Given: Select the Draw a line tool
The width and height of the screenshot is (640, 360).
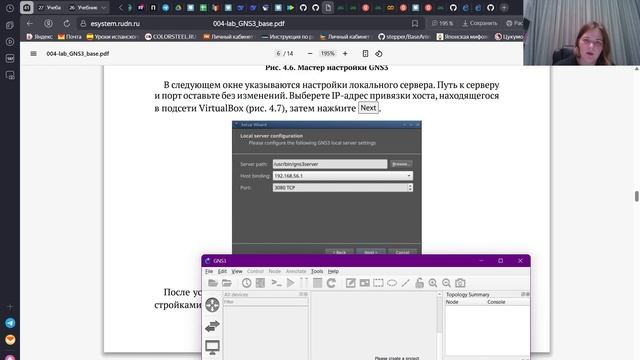Looking at the screenshot, I should click(x=405, y=283).
